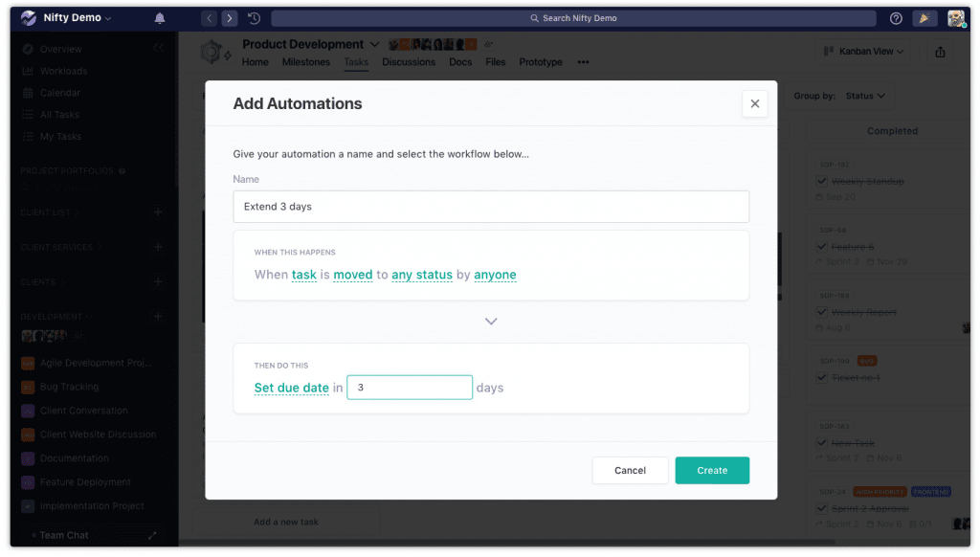Click the chevron between trigger and action

[491, 322]
